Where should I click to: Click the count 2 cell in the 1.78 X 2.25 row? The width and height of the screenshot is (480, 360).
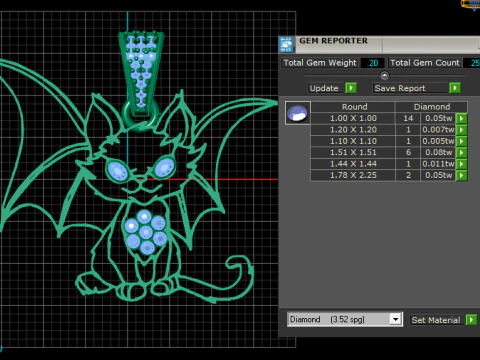point(408,175)
